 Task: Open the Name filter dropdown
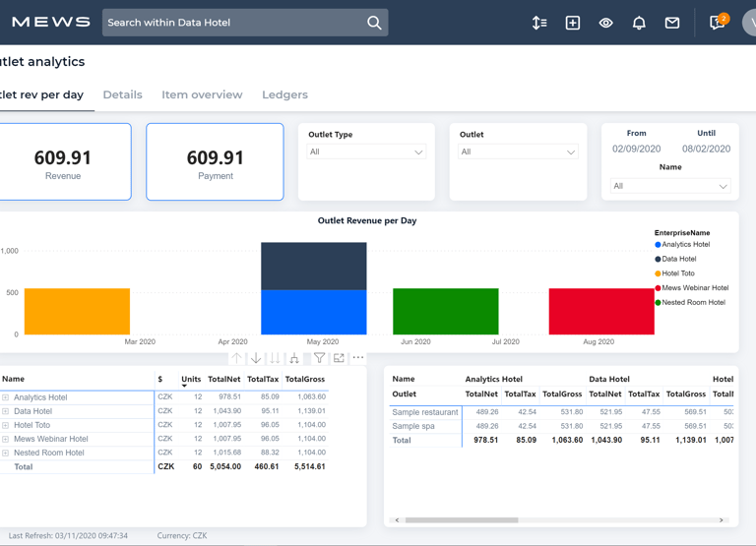[669, 186]
